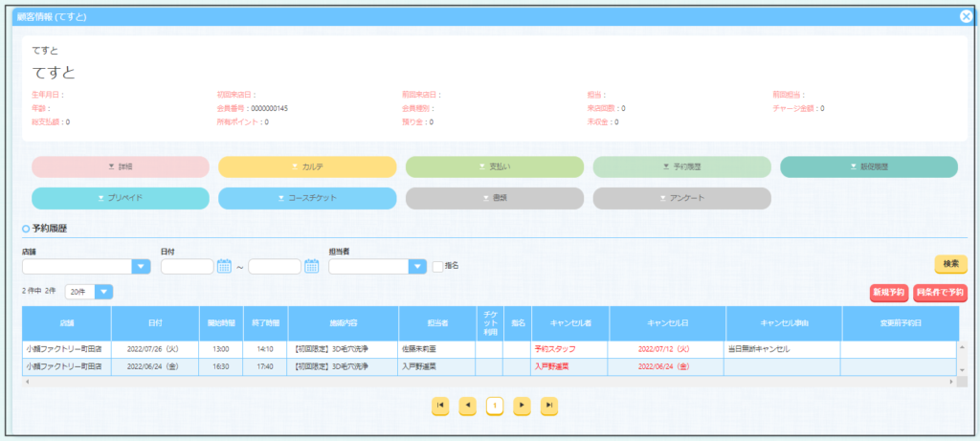Close the 顧客情報 dialog with X
This screenshot has width=980, height=441.
pyautogui.click(x=966, y=16)
